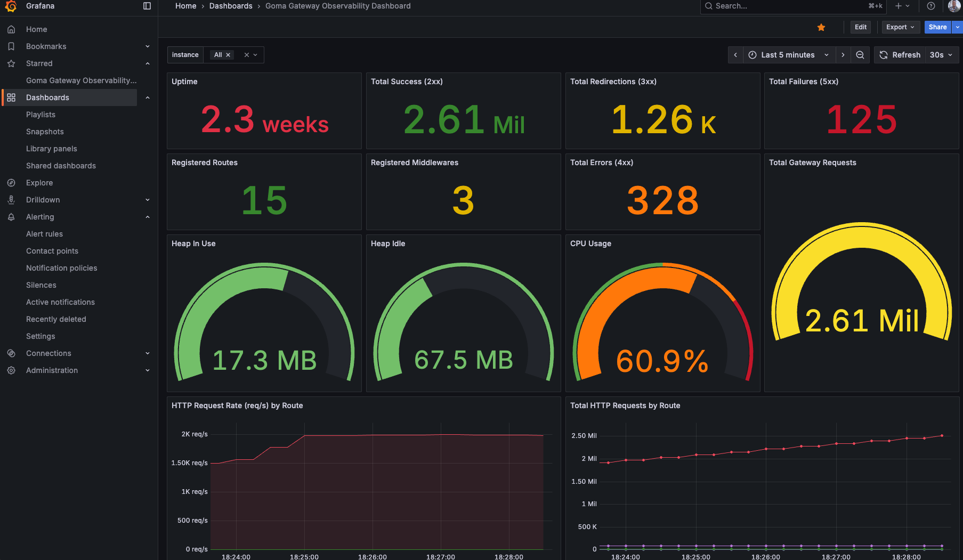Screen dimensions: 963x560
Task: Click the Explore compass icon
Action: (11, 183)
